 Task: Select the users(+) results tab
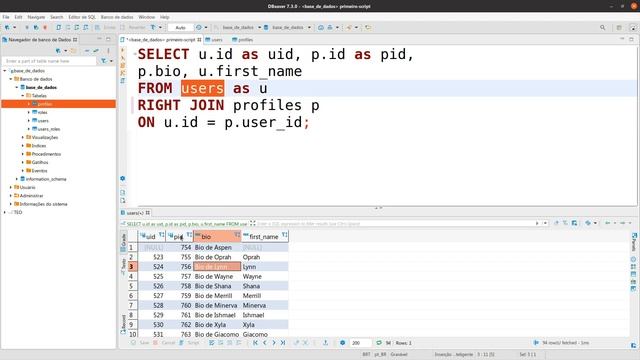click(135, 213)
